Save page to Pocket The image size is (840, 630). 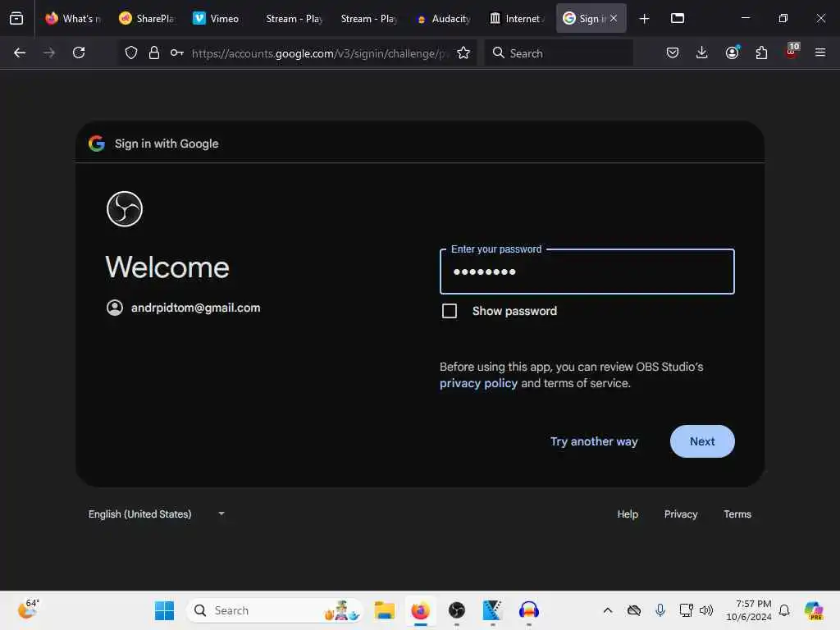click(673, 52)
